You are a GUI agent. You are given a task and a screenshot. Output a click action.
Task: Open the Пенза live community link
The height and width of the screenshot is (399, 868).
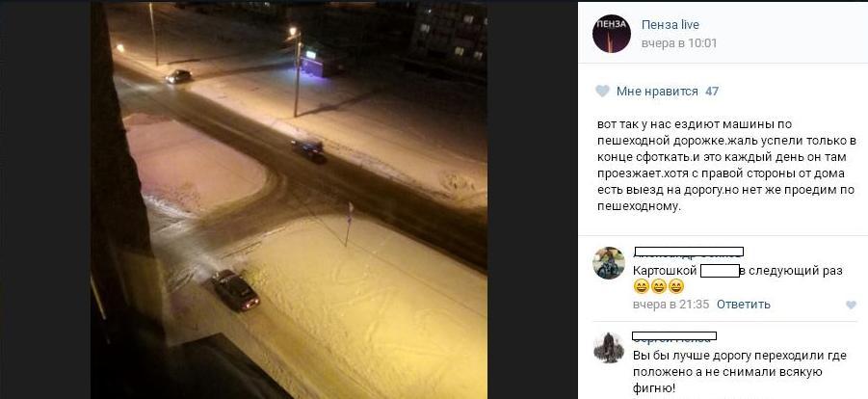(671, 25)
